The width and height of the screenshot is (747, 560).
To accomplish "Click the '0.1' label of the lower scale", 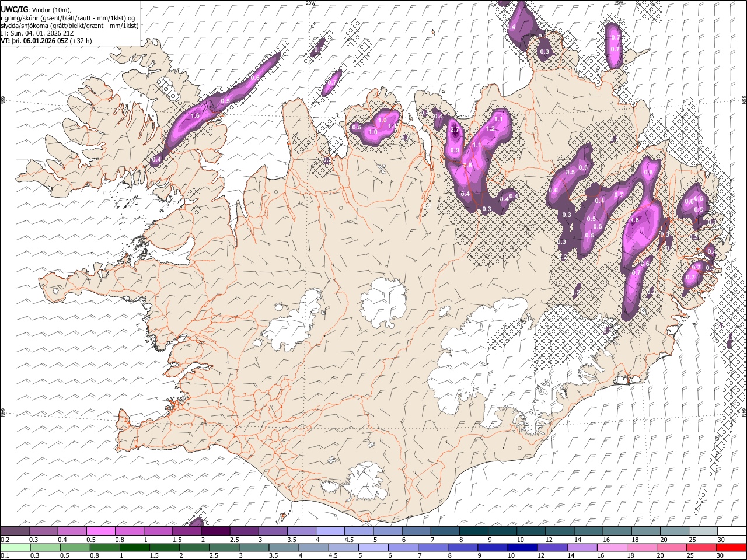I will pyautogui.click(x=5, y=556).
